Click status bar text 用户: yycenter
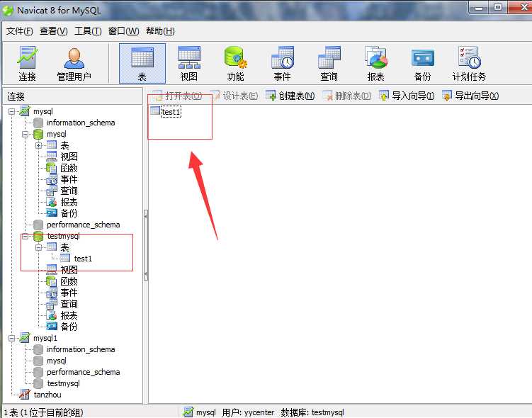This screenshot has width=532, height=418. 248,412
